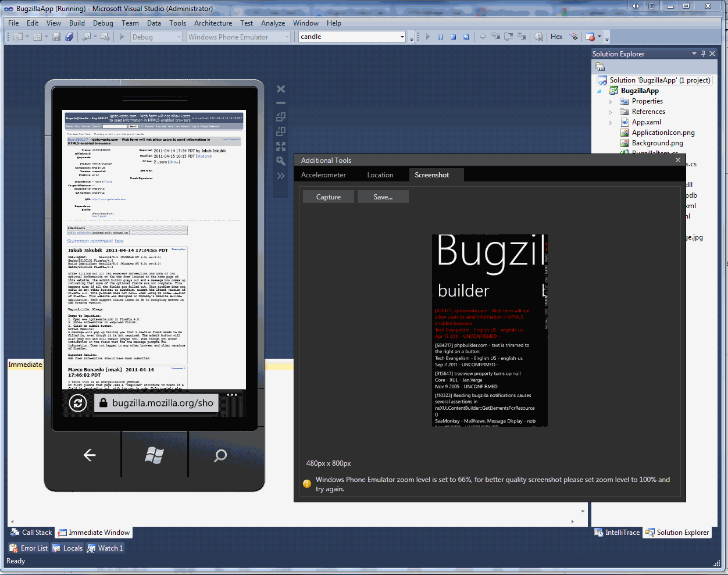
Task: Open the Locals tab
Action: [67, 548]
